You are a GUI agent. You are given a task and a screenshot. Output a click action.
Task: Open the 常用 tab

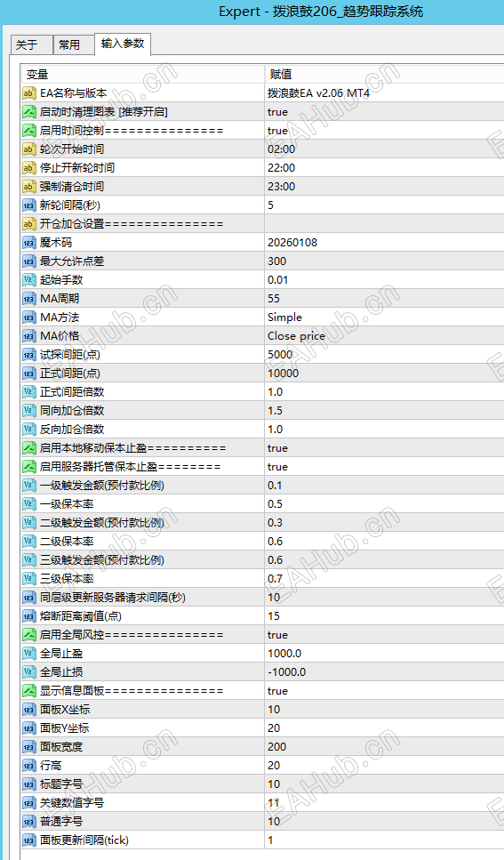point(74,45)
